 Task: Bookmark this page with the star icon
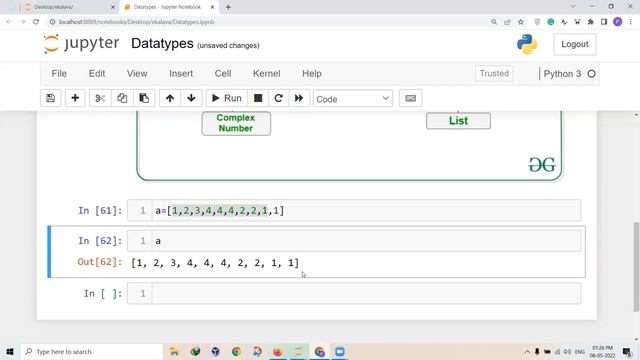pos(521,22)
